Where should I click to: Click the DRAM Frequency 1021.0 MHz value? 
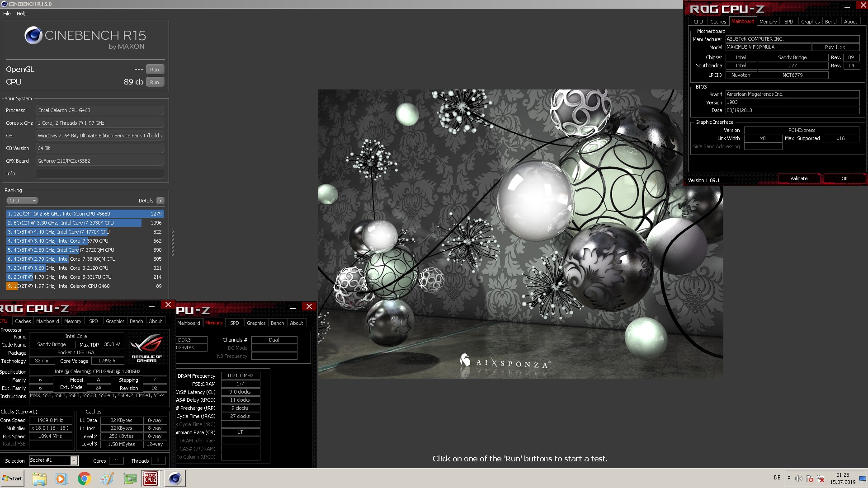[x=240, y=375]
